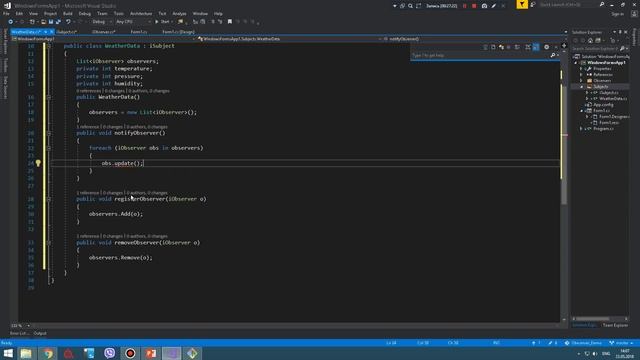
Task: Click the help pane gear settings icon
Action: tap(547, 47)
